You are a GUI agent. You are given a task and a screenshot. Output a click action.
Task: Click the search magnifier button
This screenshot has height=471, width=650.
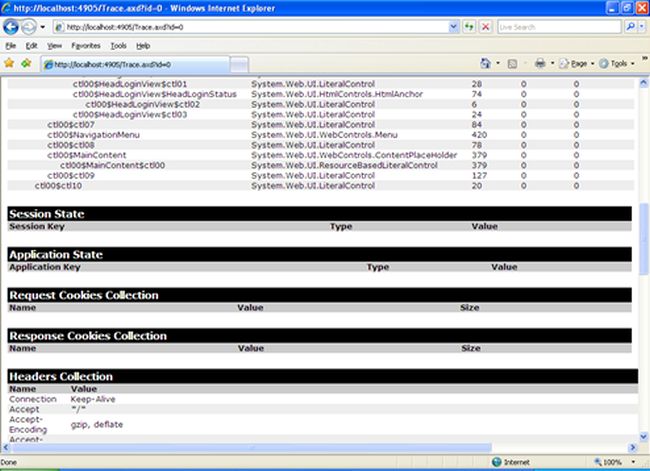click(x=630, y=27)
